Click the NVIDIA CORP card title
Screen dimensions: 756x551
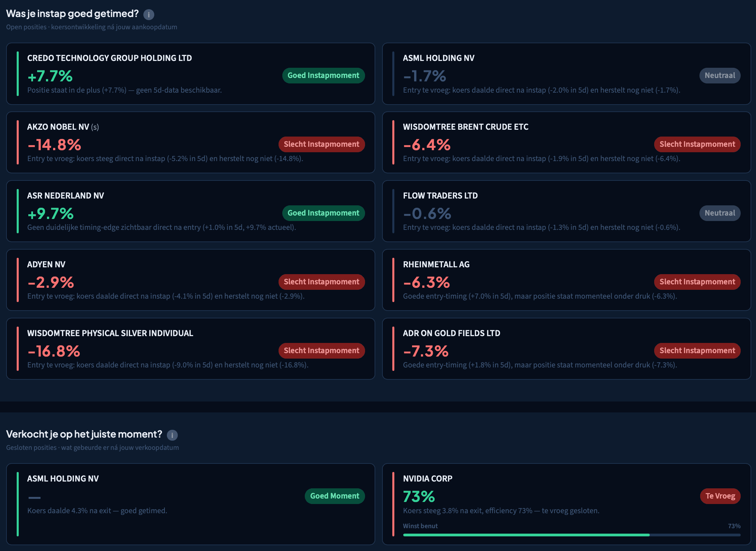(427, 479)
